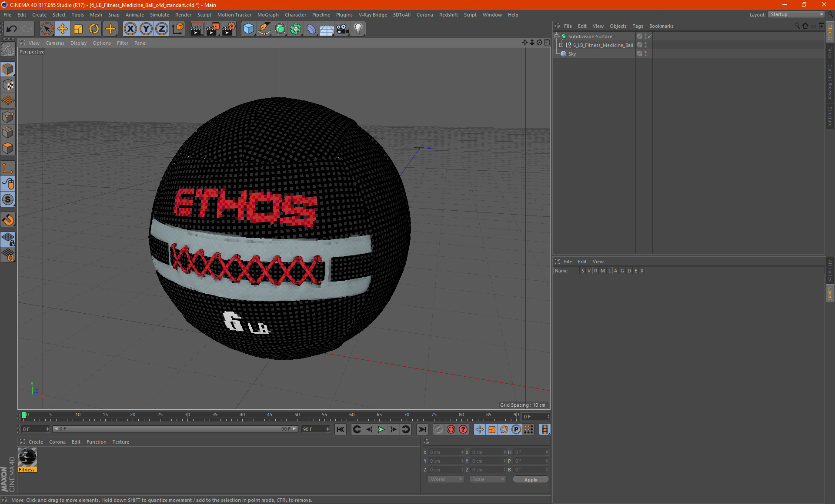Open the Layout dropdown

click(796, 14)
